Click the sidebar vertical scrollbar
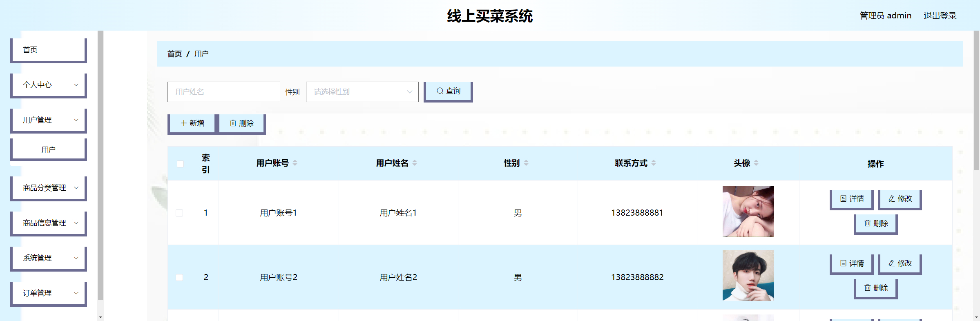Image resolution: width=980 pixels, height=321 pixels. pos(100,165)
